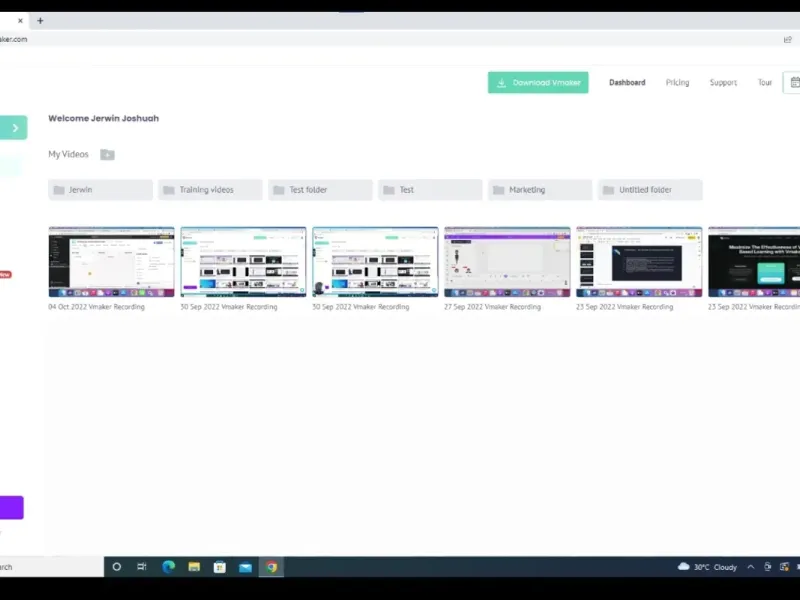This screenshot has width=800, height=600.
Task: Click the My Videos label
Action: (68, 154)
